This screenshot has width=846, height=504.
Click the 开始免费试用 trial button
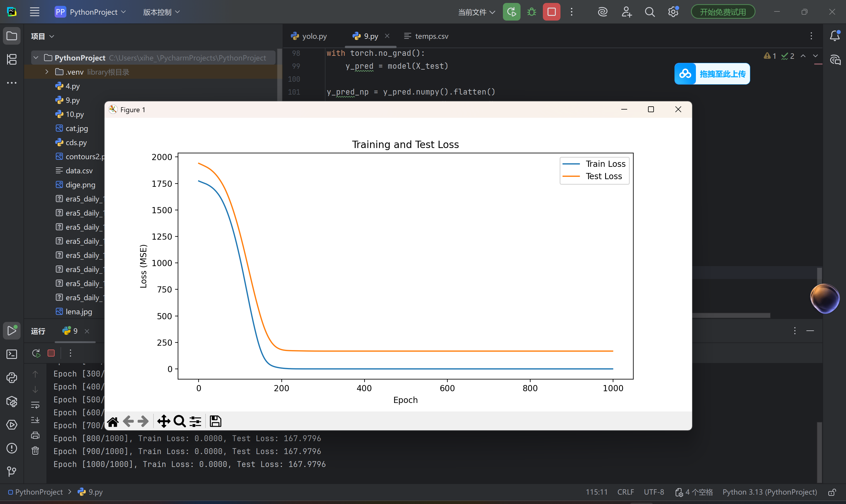point(723,12)
